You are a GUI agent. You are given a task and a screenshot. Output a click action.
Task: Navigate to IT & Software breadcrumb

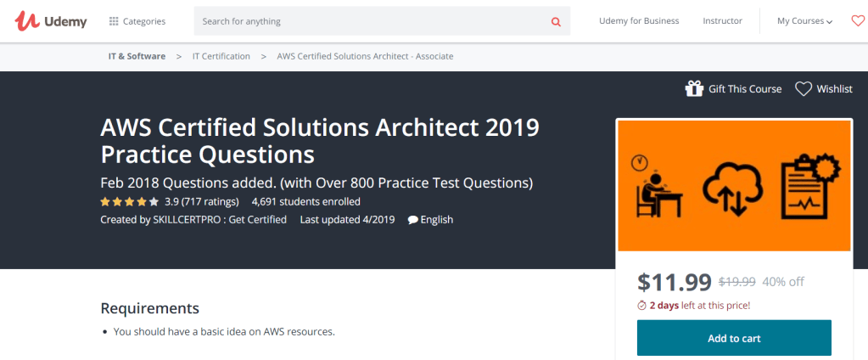(x=137, y=56)
